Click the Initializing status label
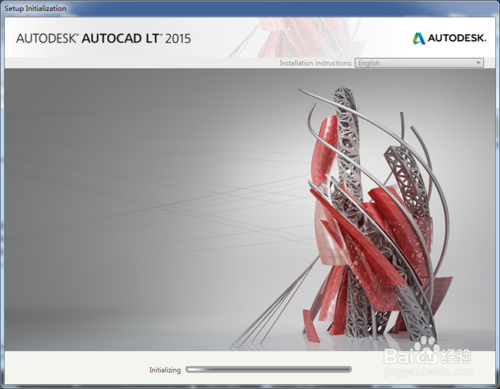 (x=165, y=370)
